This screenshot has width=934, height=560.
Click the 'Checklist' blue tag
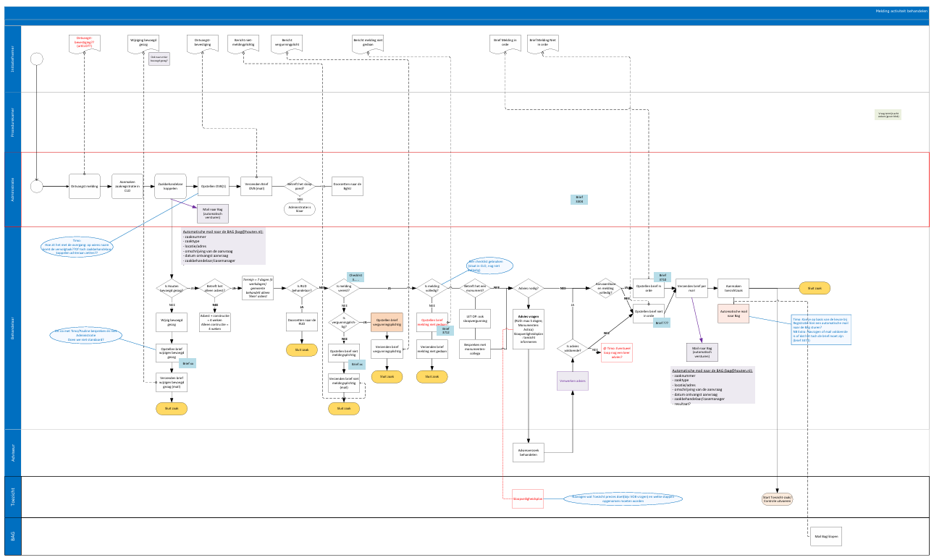(x=355, y=276)
